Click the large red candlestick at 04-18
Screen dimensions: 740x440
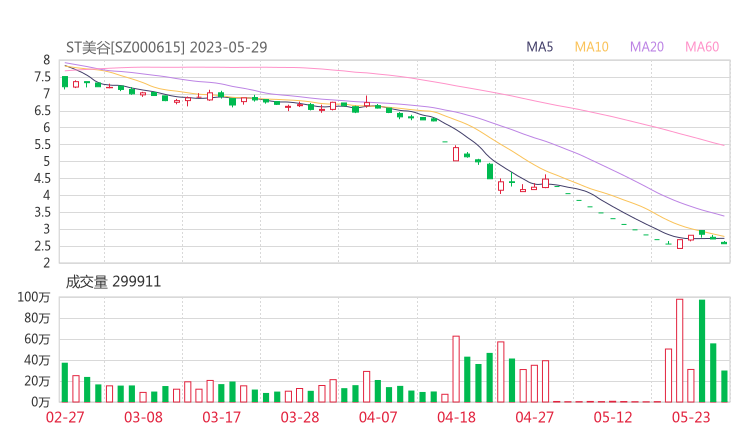(456, 154)
